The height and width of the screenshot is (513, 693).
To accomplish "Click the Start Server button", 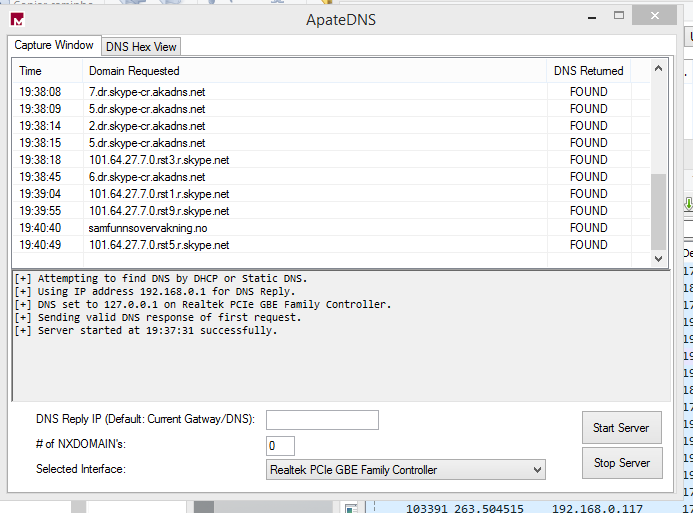I will pyautogui.click(x=621, y=428).
